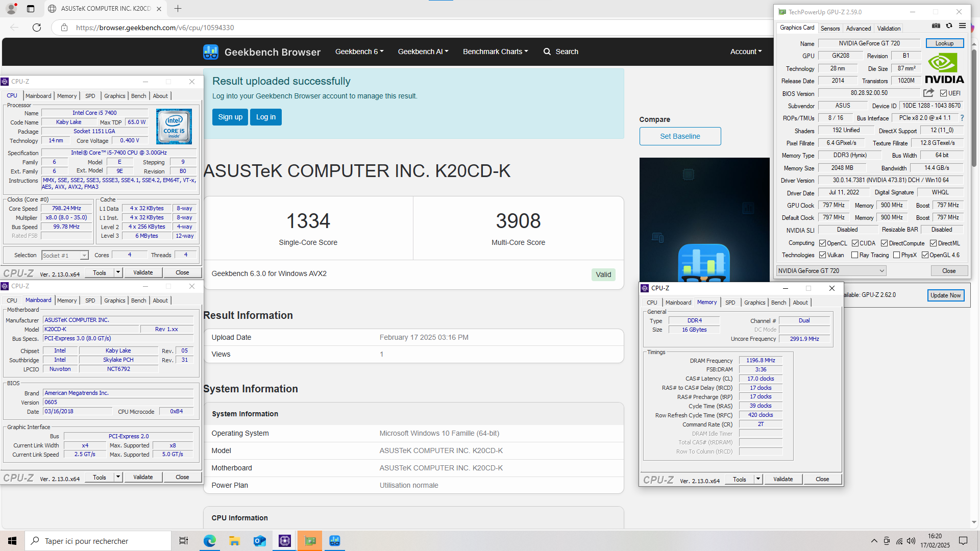Open the browser tab actions icon
980x551 pixels.
[31, 9]
